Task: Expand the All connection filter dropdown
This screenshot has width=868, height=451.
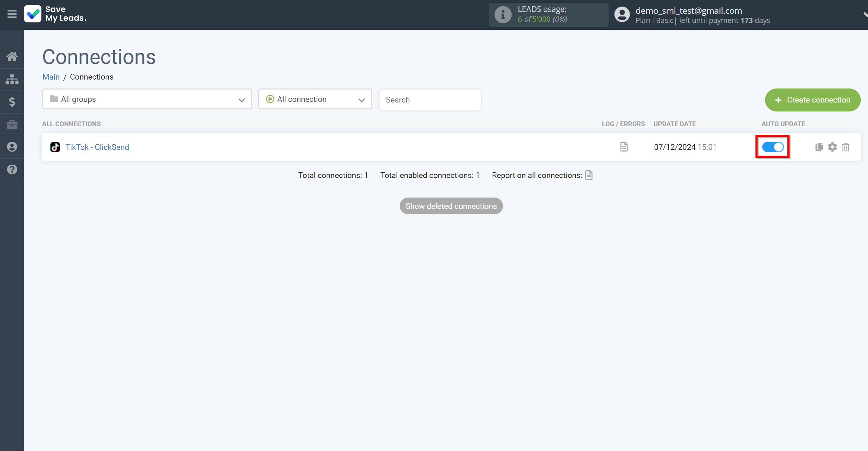Action: (x=315, y=99)
